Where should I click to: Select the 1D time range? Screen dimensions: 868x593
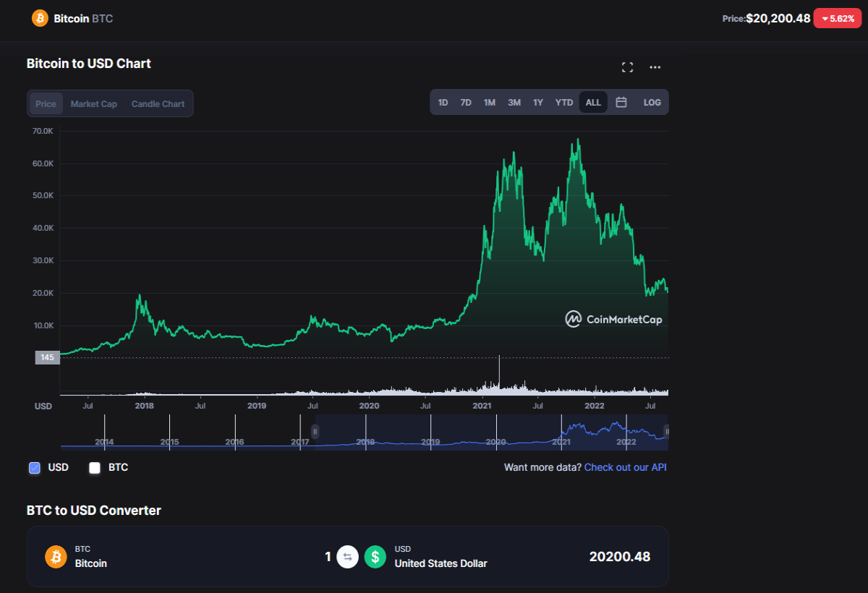point(443,103)
